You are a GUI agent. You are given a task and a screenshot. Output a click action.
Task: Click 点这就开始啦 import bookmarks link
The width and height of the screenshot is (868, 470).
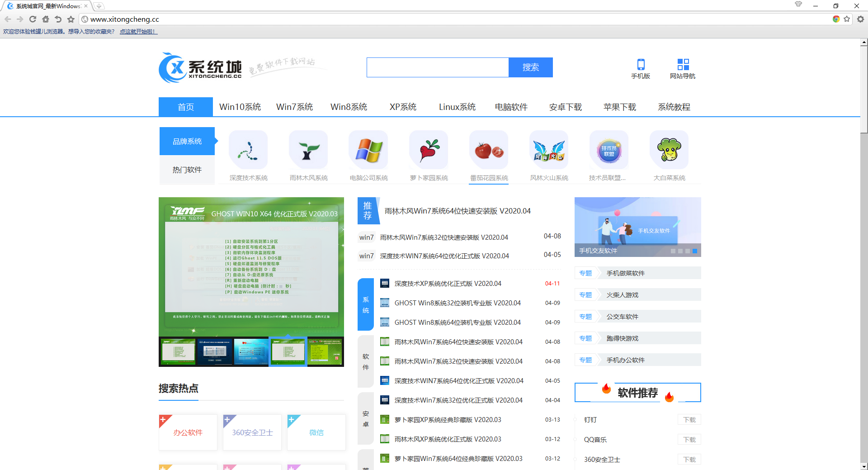138,32
